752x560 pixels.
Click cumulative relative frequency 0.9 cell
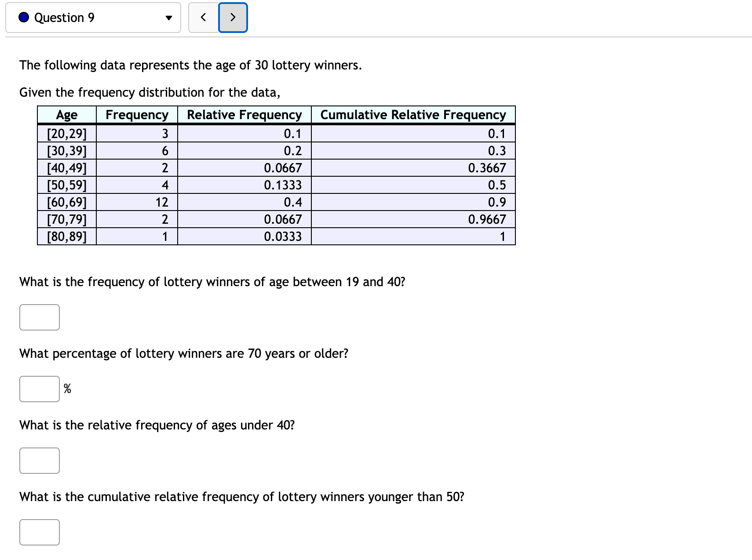413,202
